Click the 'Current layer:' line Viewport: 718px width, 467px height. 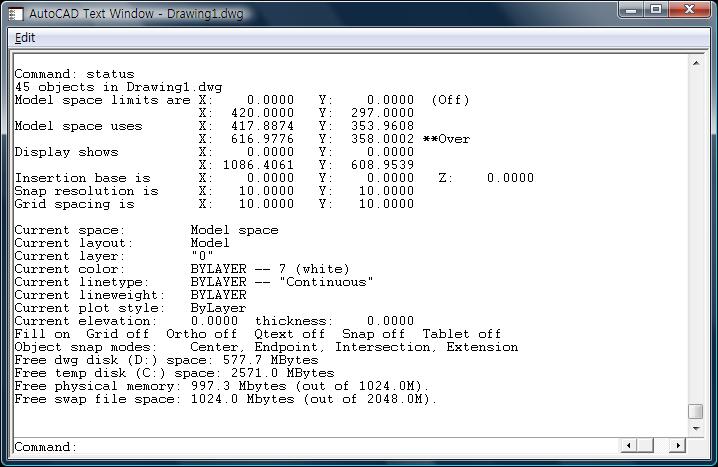(114, 255)
